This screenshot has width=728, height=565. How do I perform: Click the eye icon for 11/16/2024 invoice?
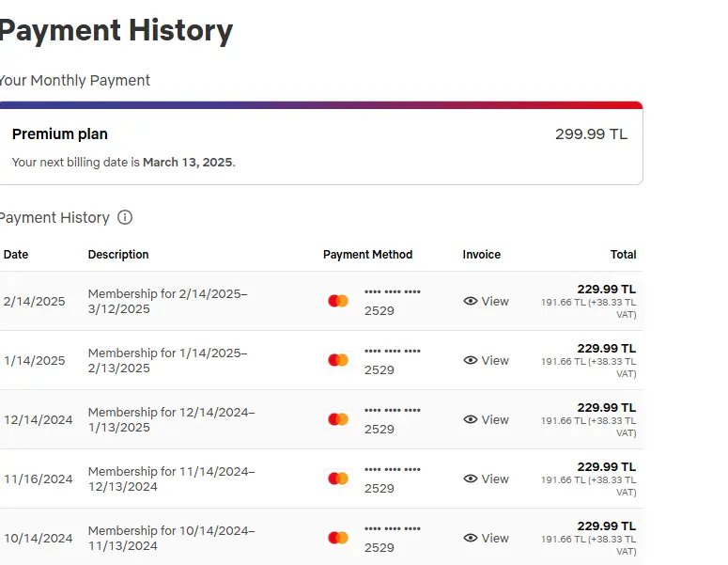tap(471, 479)
